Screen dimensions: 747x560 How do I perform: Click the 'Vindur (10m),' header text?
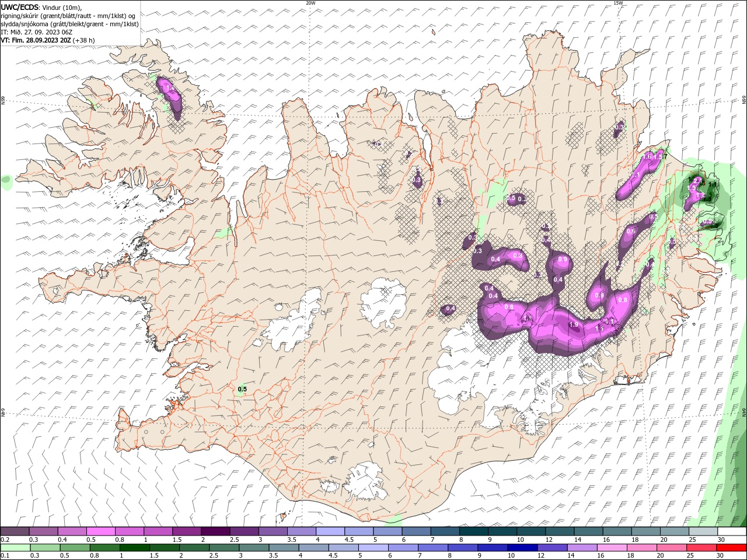click(x=62, y=7)
